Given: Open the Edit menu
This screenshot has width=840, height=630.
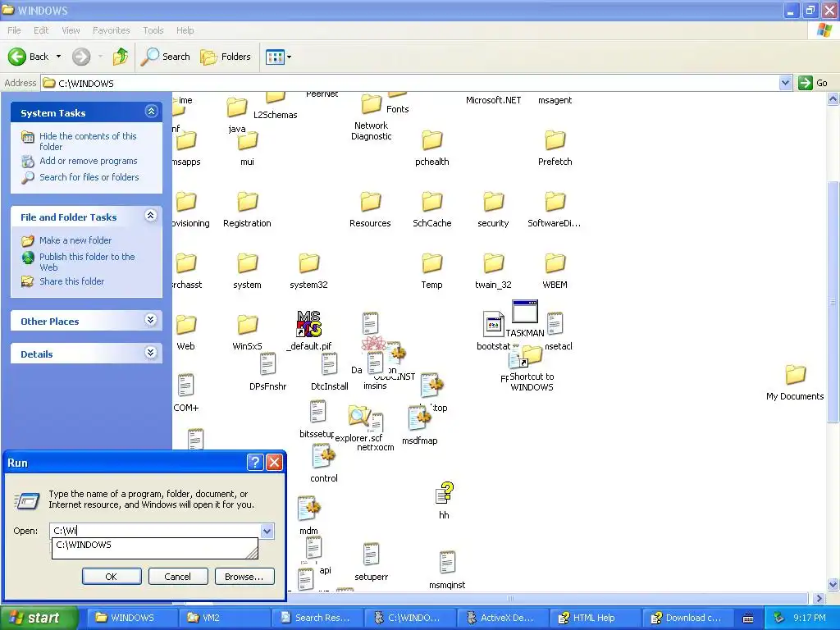Looking at the screenshot, I should pyautogui.click(x=41, y=30).
